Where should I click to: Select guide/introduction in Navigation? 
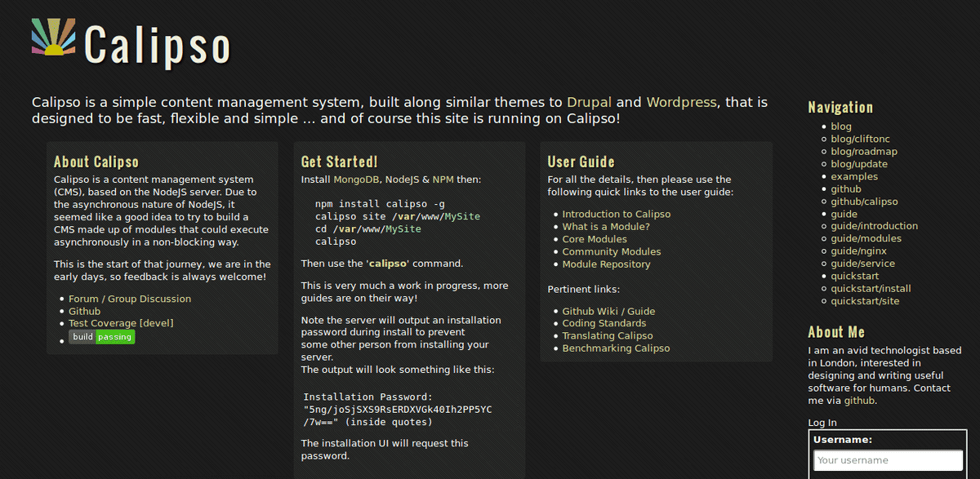[x=874, y=226]
